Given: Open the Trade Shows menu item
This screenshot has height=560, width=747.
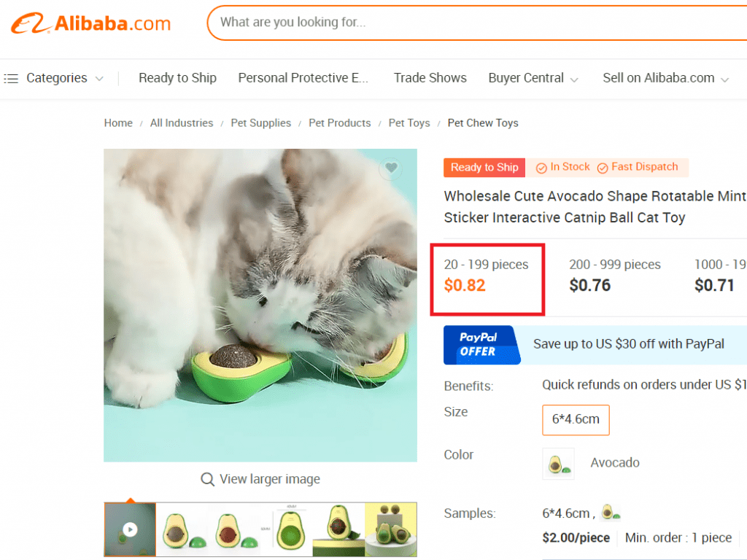Looking at the screenshot, I should tap(430, 78).
